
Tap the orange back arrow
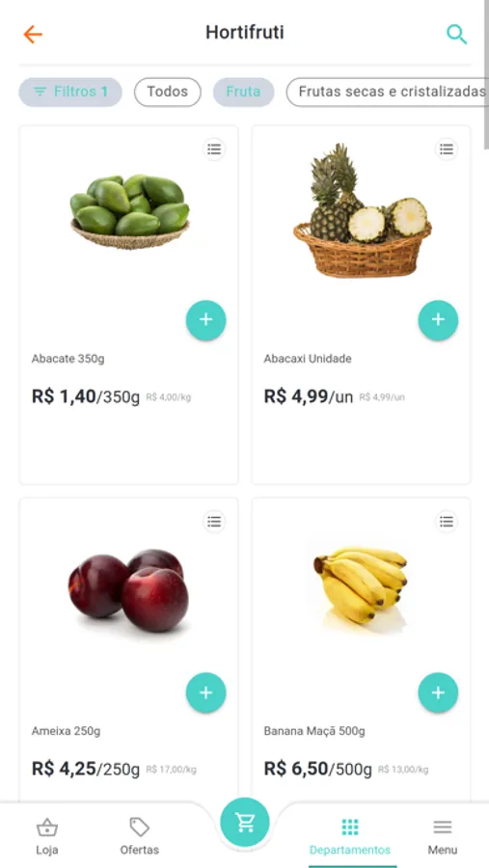[33, 35]
